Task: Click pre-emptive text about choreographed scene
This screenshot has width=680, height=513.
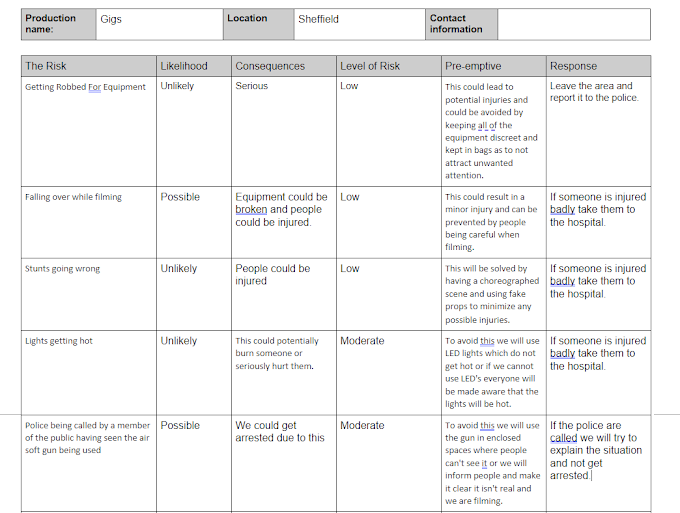Action: click(x=492, y=294)
